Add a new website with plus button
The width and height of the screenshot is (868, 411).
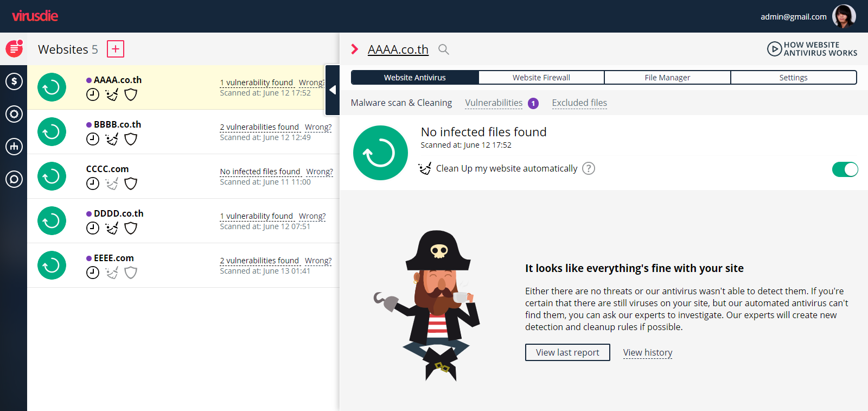(116, 49)
